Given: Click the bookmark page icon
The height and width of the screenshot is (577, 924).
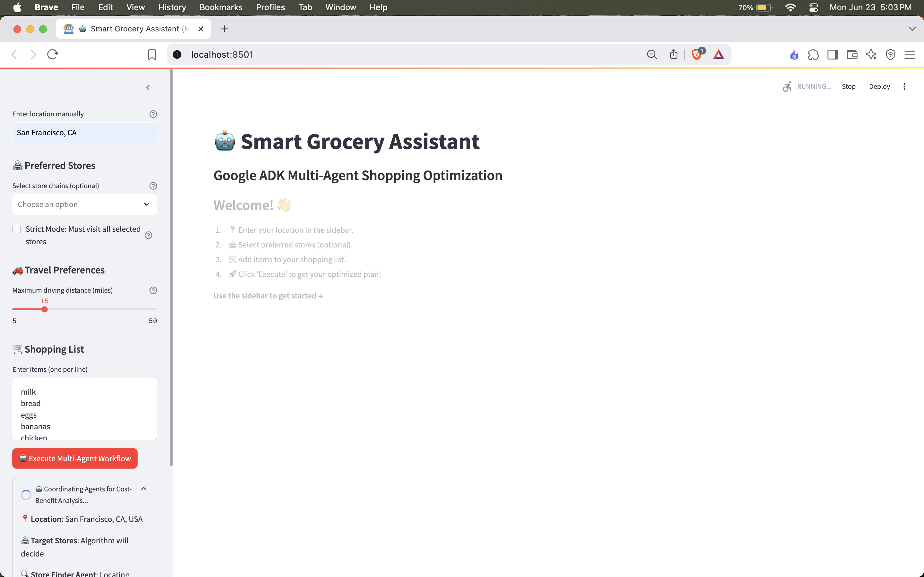Looking at the screenshot, I should [x=152, y=54].
